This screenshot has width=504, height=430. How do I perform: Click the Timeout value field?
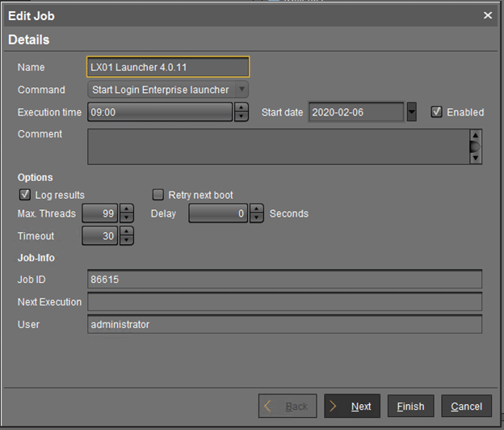(x=99, y=236)
